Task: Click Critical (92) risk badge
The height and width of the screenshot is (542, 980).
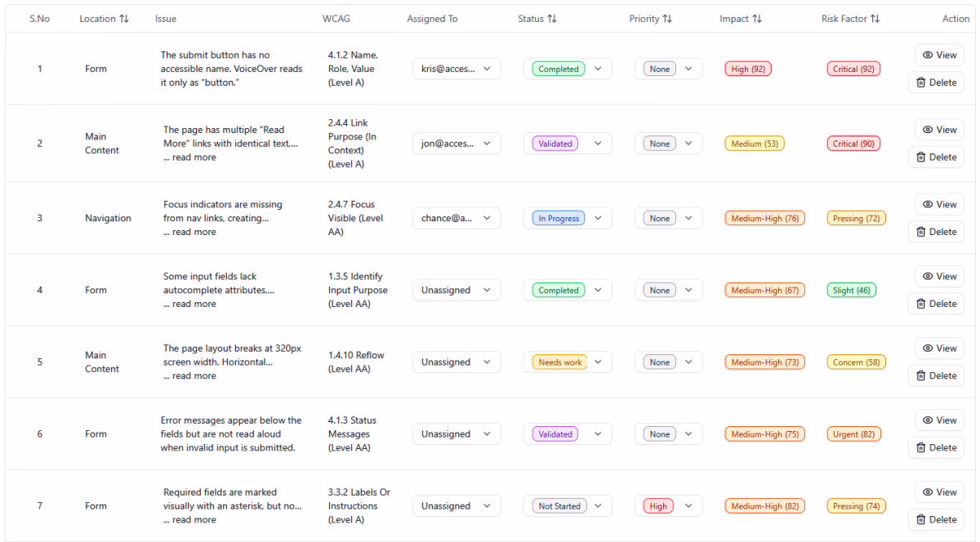Action: [853, 69]
